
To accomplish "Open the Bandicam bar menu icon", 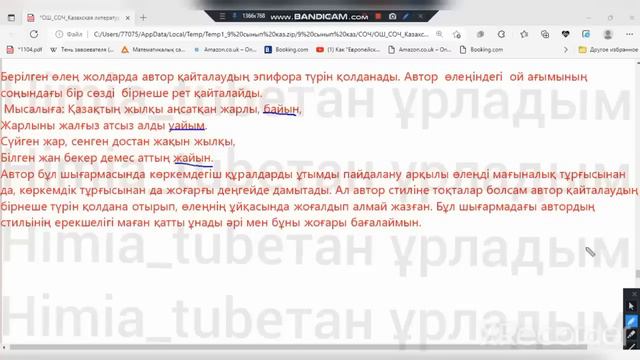I will click(222, 16).
